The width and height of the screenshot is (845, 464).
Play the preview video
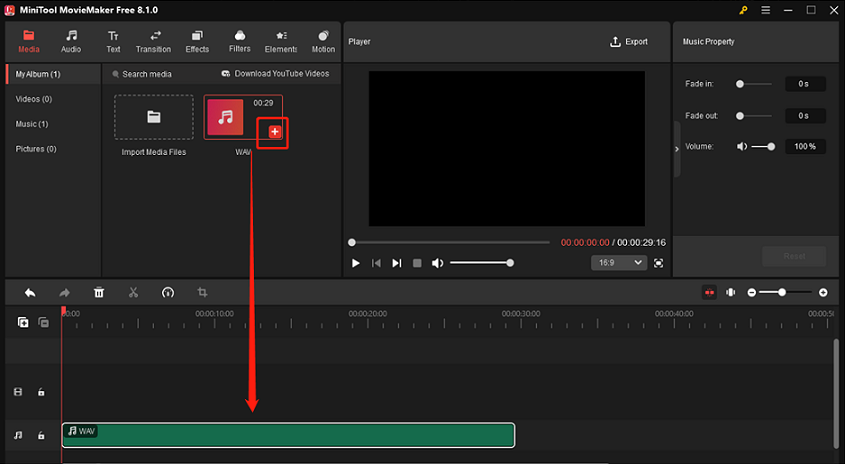356,263
